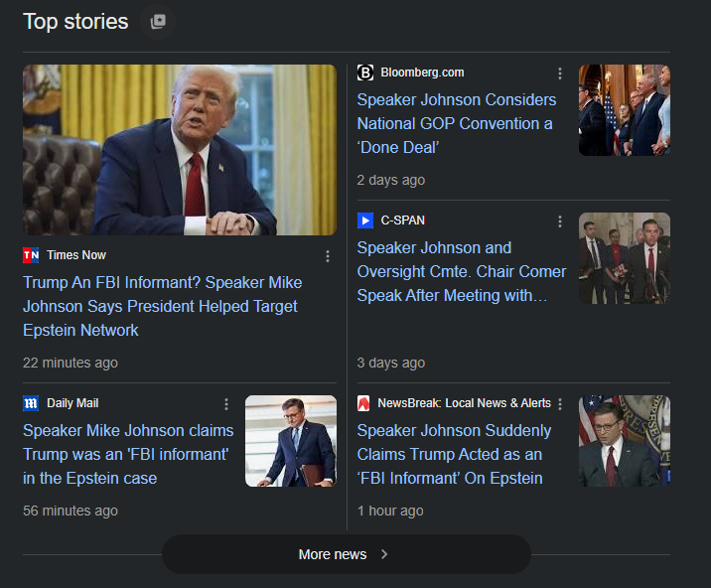Open 'Speaker Johnson and Oversight Cmte. Chair Comer' headline

[x=462, y=271]
